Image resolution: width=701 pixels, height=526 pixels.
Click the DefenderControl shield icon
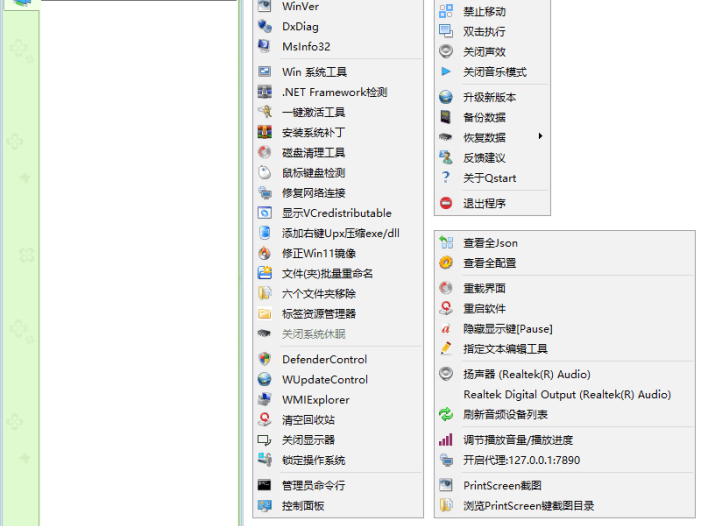coord(265,359)
